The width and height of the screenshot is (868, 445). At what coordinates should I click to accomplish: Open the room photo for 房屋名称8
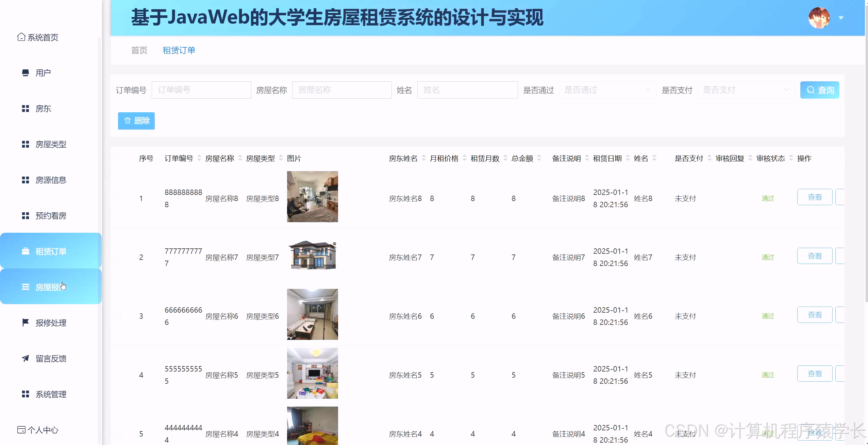(313, 197)
